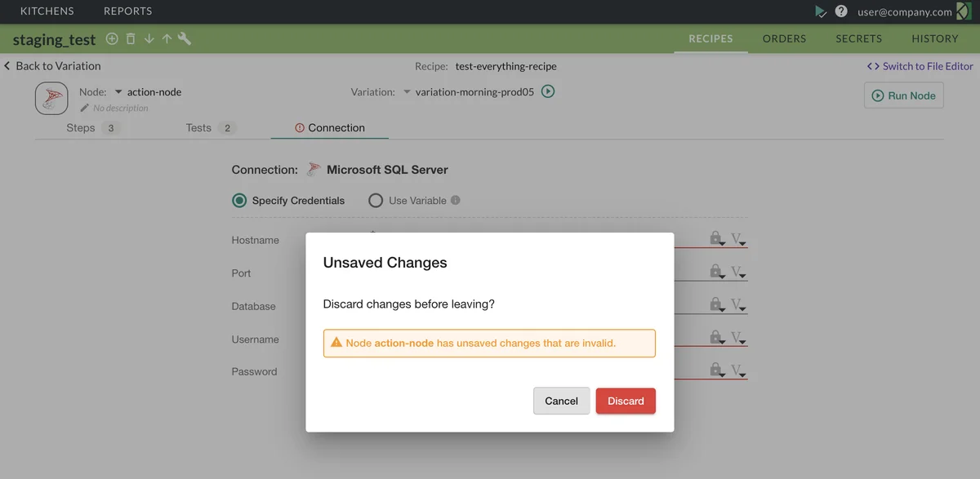Click the SQL Server node icon thumbnail
This screenshot has width=980, height=479.
[x=51, y=99]
